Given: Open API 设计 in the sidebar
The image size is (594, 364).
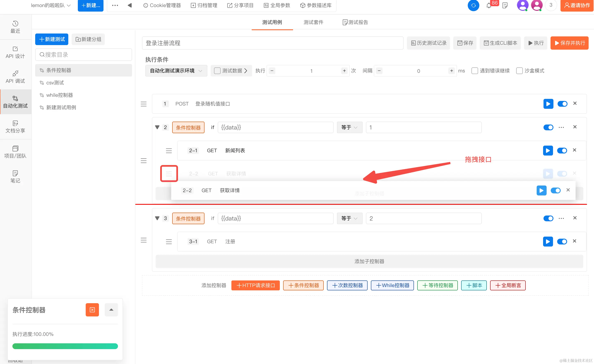Looking at the screenshot, I should pos(15,52).
